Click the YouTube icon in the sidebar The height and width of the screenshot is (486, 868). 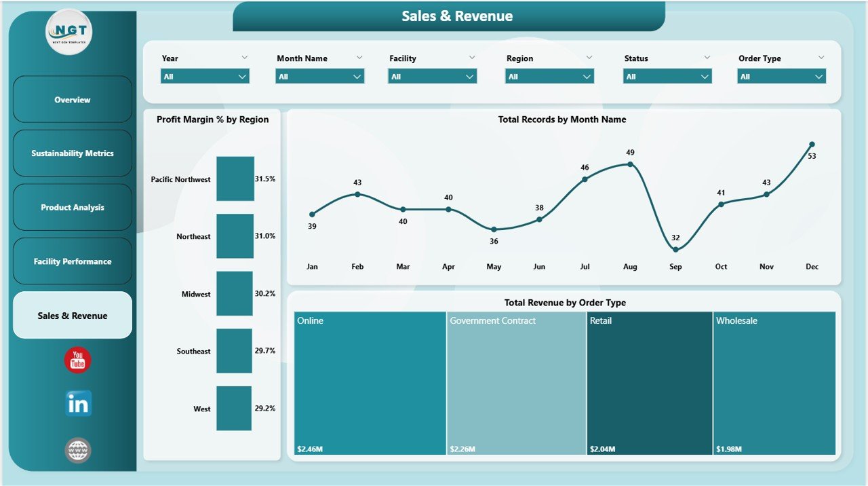77,360
